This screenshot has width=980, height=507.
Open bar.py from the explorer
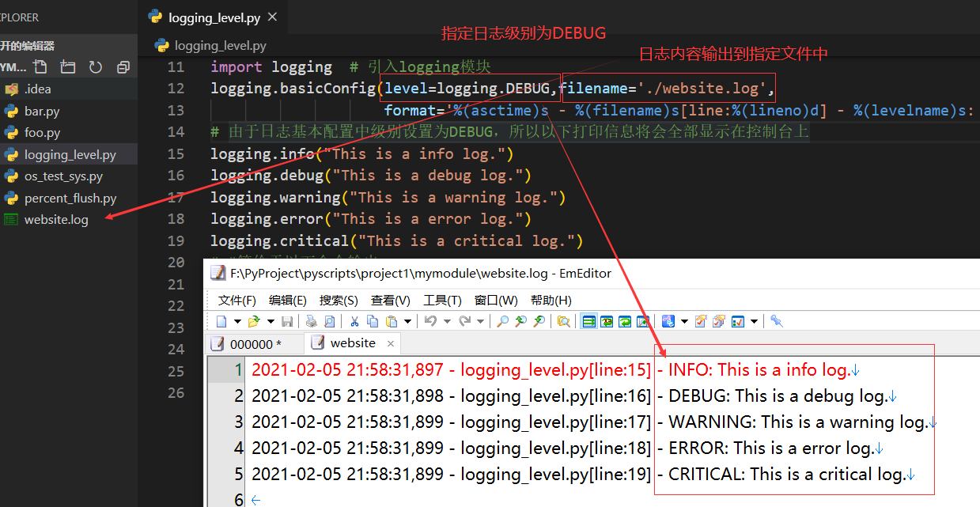[x=69, y=111]
